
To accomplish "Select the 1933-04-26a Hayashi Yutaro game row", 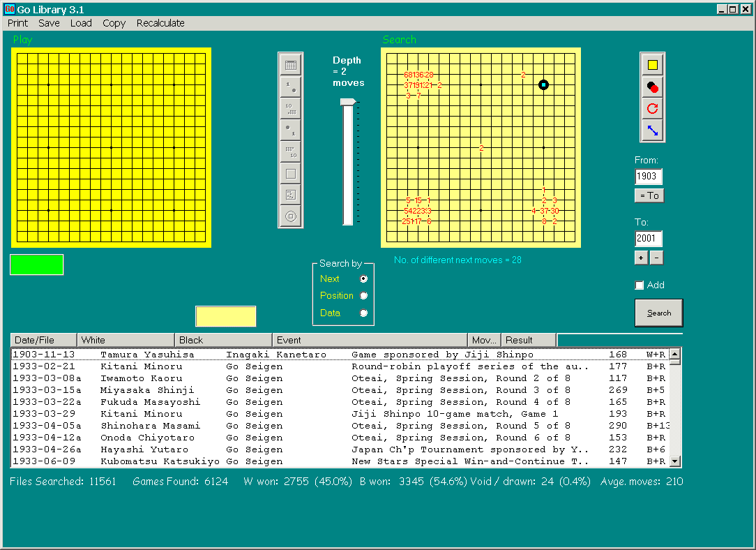I will pyautogui.click(x=340, y=449).
